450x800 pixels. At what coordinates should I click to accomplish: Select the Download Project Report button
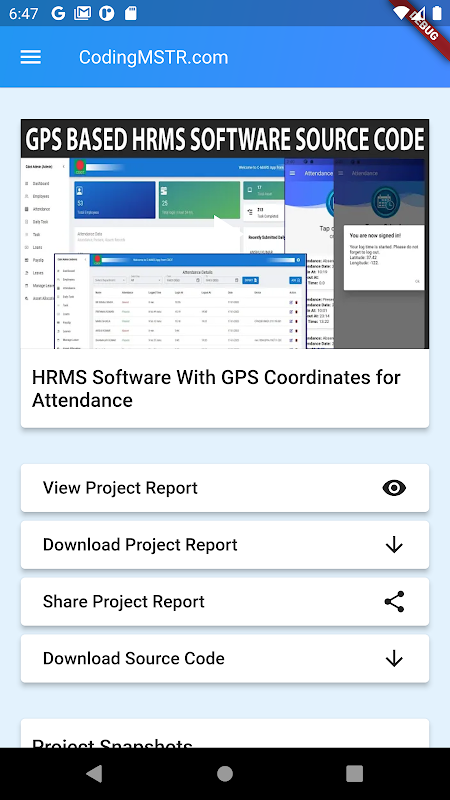tap(224, 545)
